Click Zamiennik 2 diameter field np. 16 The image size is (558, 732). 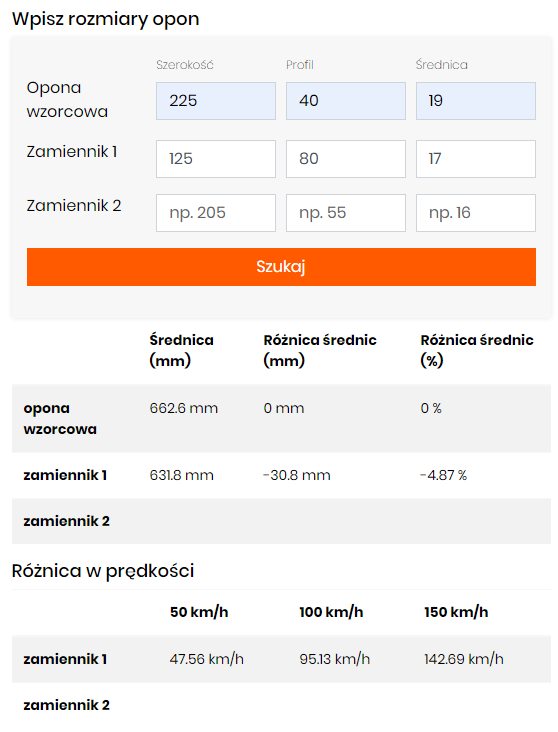tap(476, 213)
